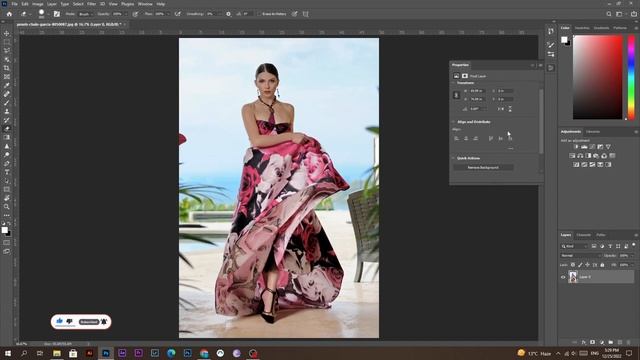Image resolution: width=640 pixels, height=360 pixels.
Task: Toggle lock transparent pixels
Action: [573, 265]
